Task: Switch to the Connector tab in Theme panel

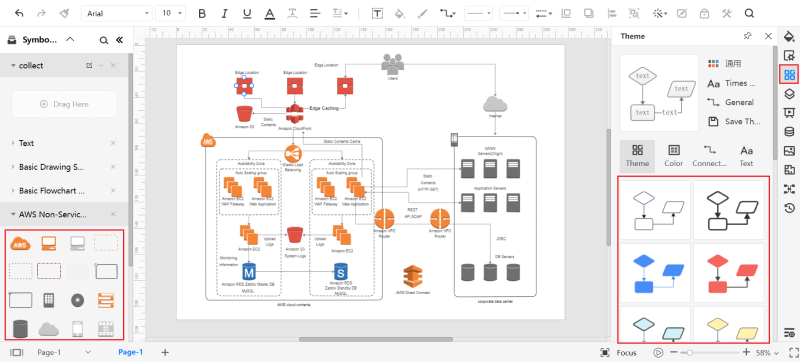Action: 709,156
